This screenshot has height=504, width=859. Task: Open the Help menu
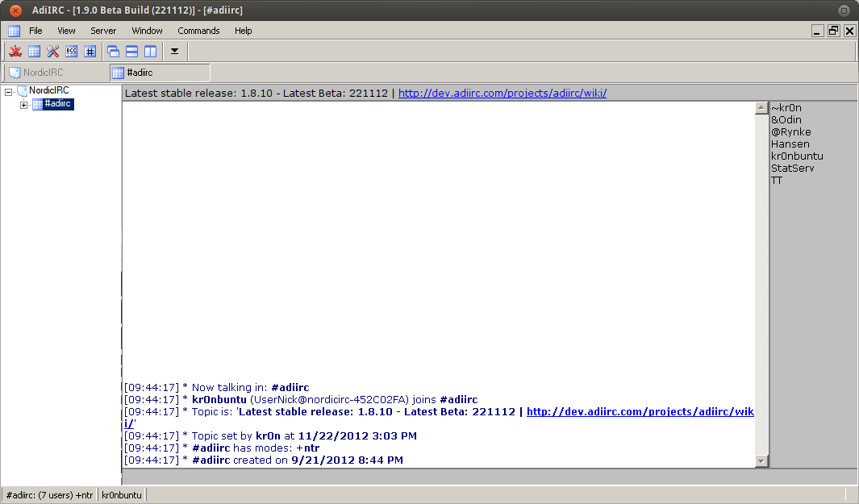pyautogui.click(x=244, y=31)
